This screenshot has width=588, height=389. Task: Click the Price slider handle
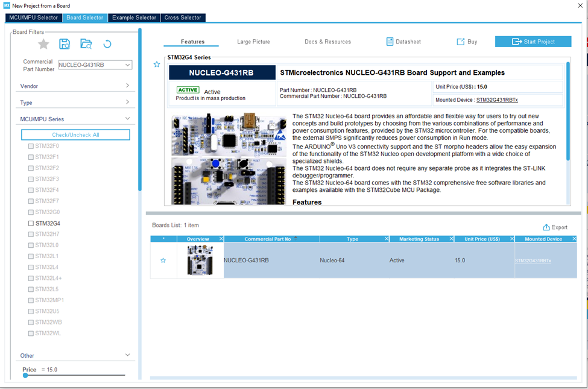pos(25,375)
